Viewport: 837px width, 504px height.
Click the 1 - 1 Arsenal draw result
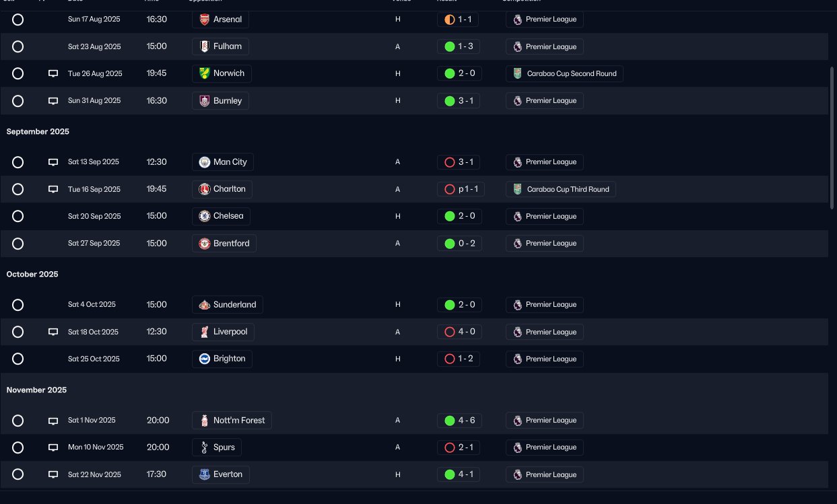click(457, 20)
